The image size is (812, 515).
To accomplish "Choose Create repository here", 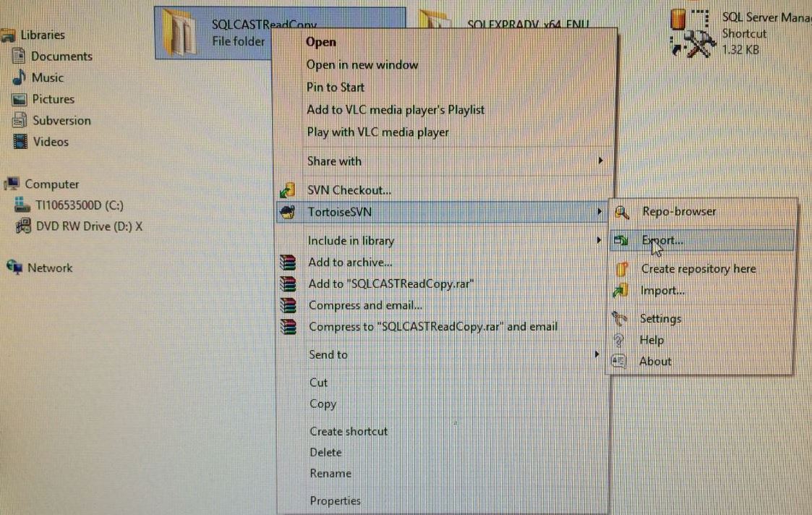I will coord(698,269).
